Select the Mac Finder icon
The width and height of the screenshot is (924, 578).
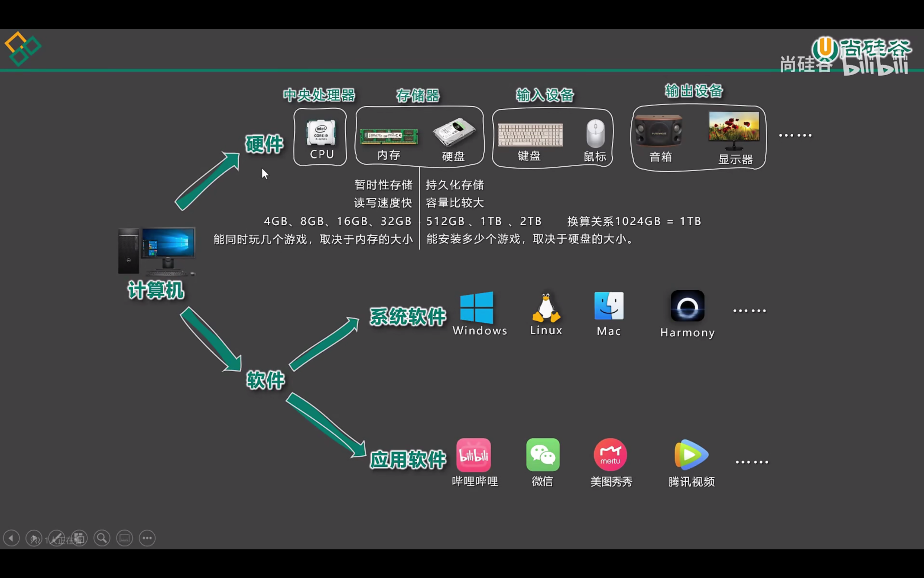[608, 306]
